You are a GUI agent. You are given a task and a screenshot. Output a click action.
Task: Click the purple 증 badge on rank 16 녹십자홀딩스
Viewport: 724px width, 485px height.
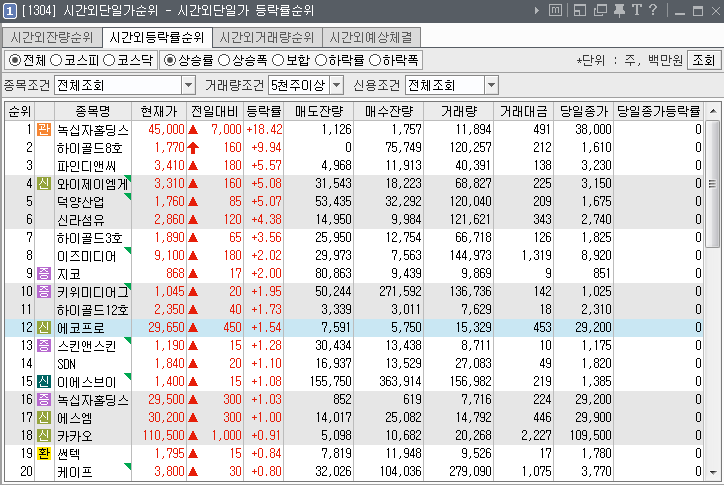coord(44,400)
